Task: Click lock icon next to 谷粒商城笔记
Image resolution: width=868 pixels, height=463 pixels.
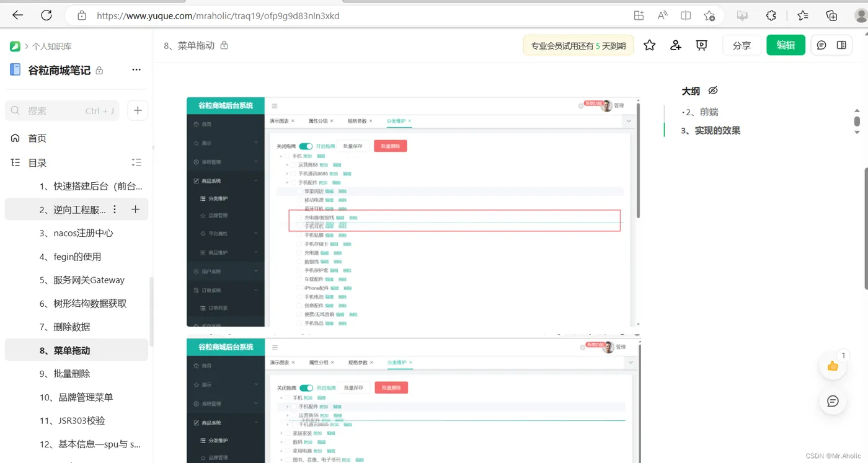Action: tap(99, 71)
